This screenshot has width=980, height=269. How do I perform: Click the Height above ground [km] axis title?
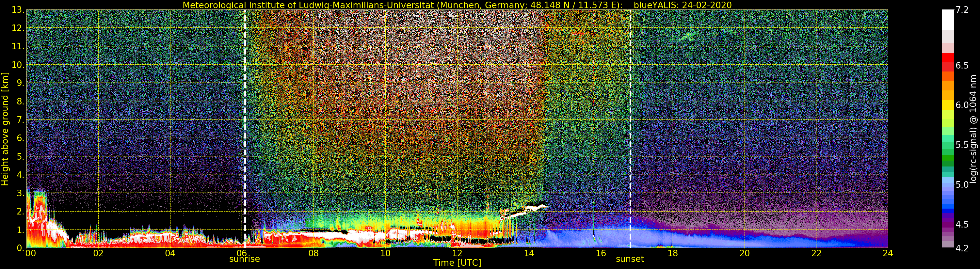pyautogui.click(x=5, y=129)
